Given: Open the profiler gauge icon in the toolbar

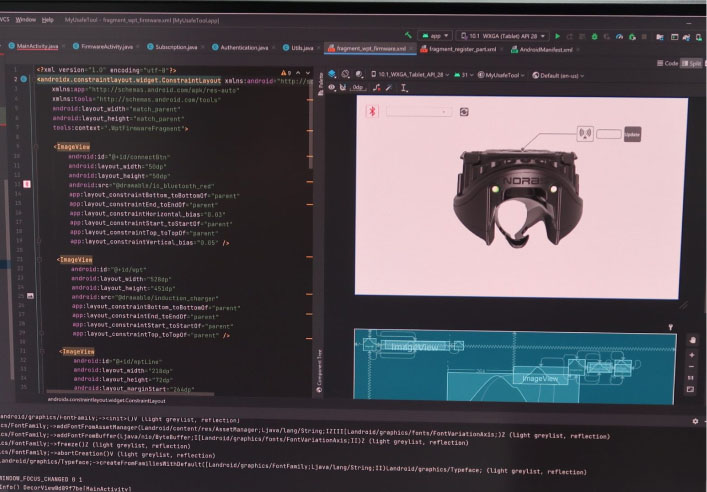Looking at the screenshot, I should [x=619, y=37].
